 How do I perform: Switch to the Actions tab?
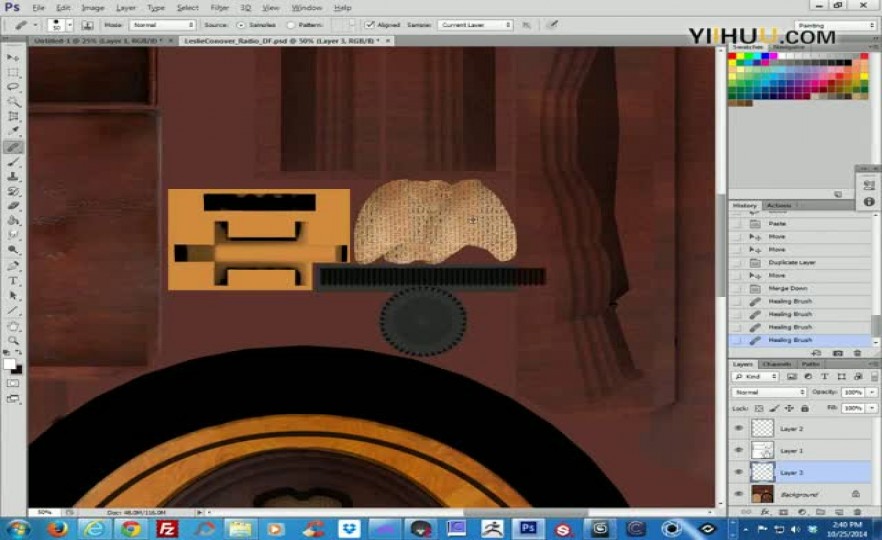pyautogui.click(x=779, y=205)
